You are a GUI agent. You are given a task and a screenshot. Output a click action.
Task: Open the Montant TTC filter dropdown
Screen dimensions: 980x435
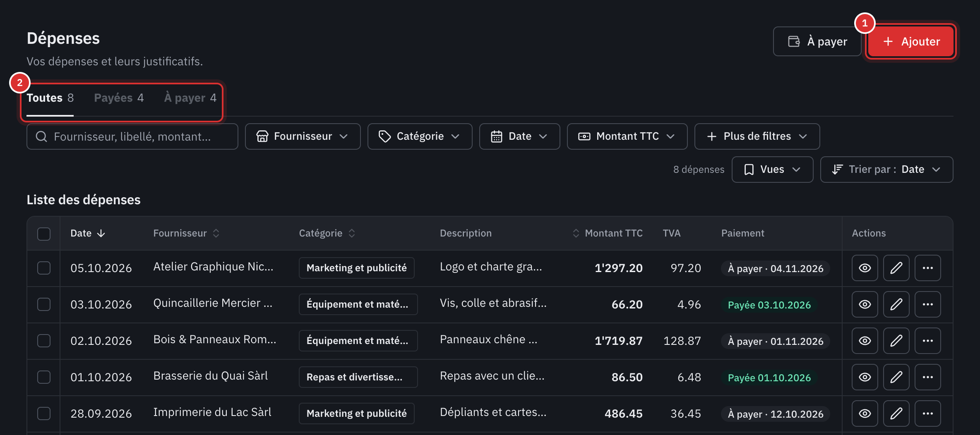point(627,136)
